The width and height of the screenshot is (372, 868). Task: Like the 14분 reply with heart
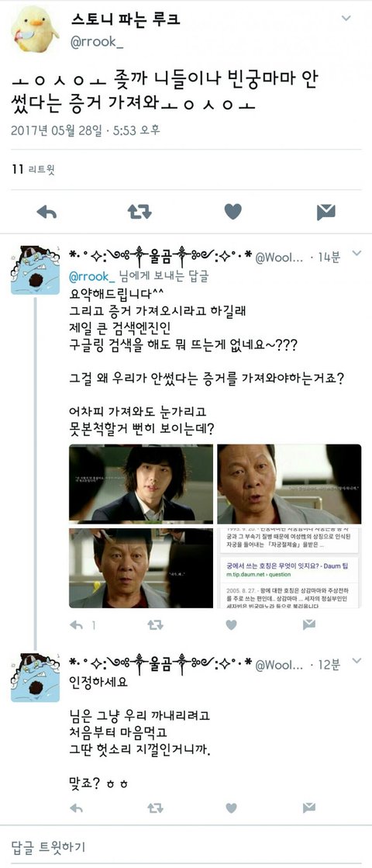click(231, 624)
